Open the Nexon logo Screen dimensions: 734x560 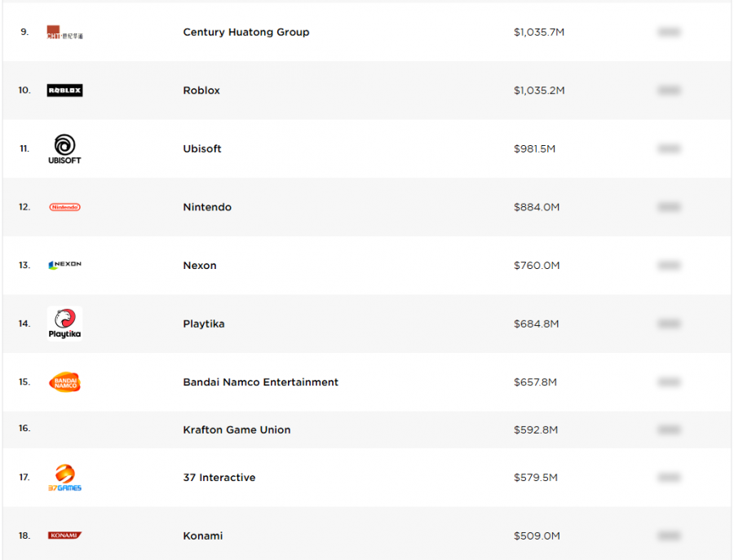[x=64, y=265]
